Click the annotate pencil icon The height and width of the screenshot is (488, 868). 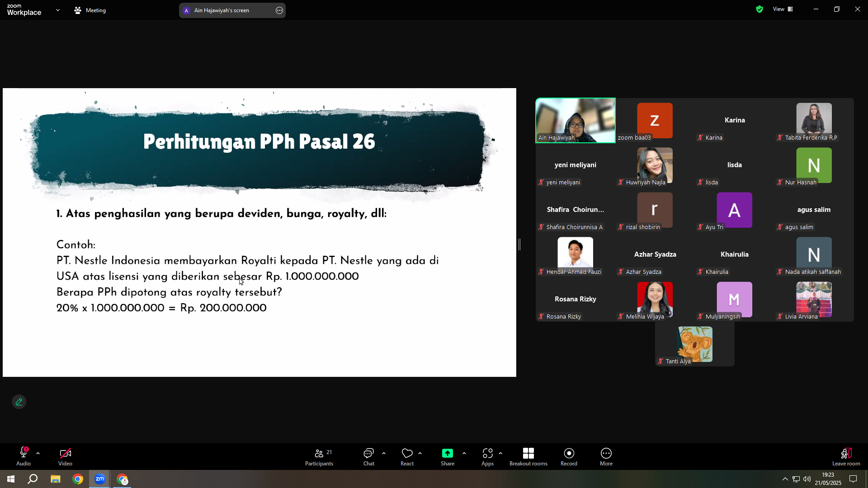click(x=19, y=402)
